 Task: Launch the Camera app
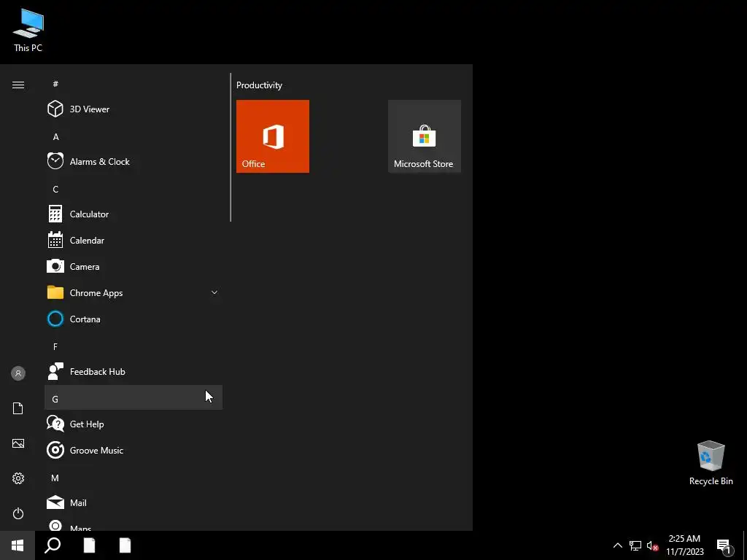click(133, 266)
